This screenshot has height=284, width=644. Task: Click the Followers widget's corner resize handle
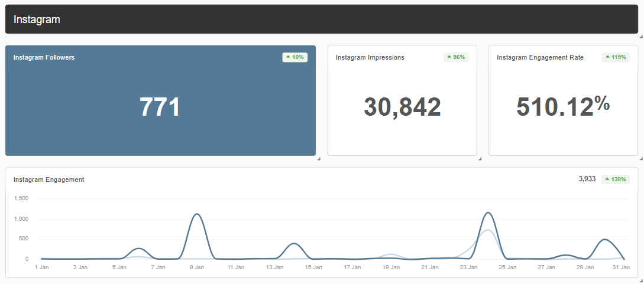[318, 158]
